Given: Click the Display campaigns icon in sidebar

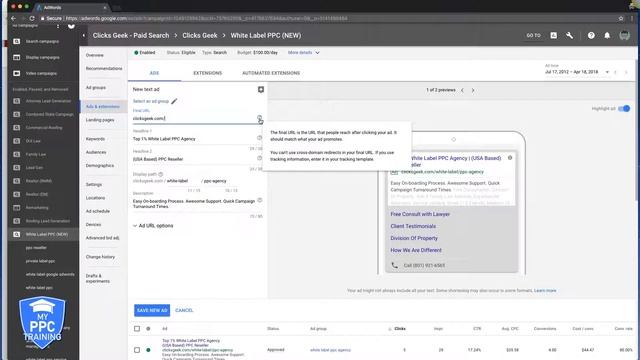Looking at the screenshot, I should tap(16, 57).
